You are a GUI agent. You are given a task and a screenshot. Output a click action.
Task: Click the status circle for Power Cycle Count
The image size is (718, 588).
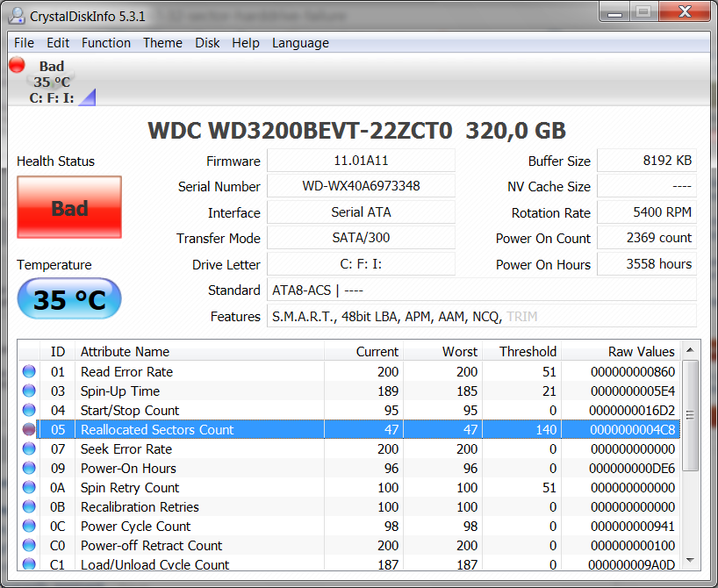coord(29,526)
